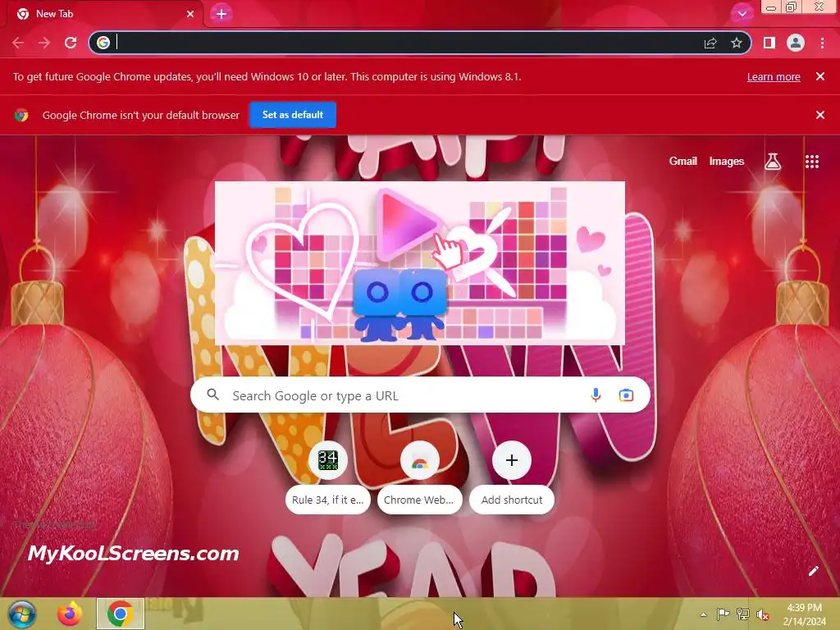Open the profile avatar menu
The width and height of the screenshot is (840, 630).
[796, 43]
